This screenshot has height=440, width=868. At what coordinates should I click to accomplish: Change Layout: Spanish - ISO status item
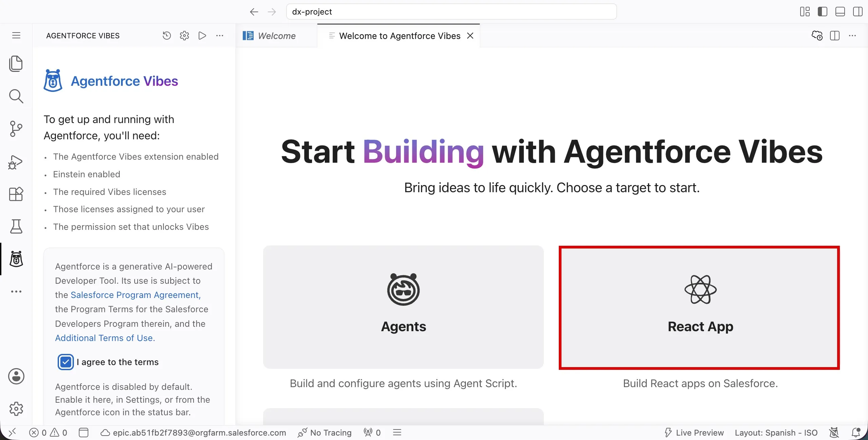776,433
